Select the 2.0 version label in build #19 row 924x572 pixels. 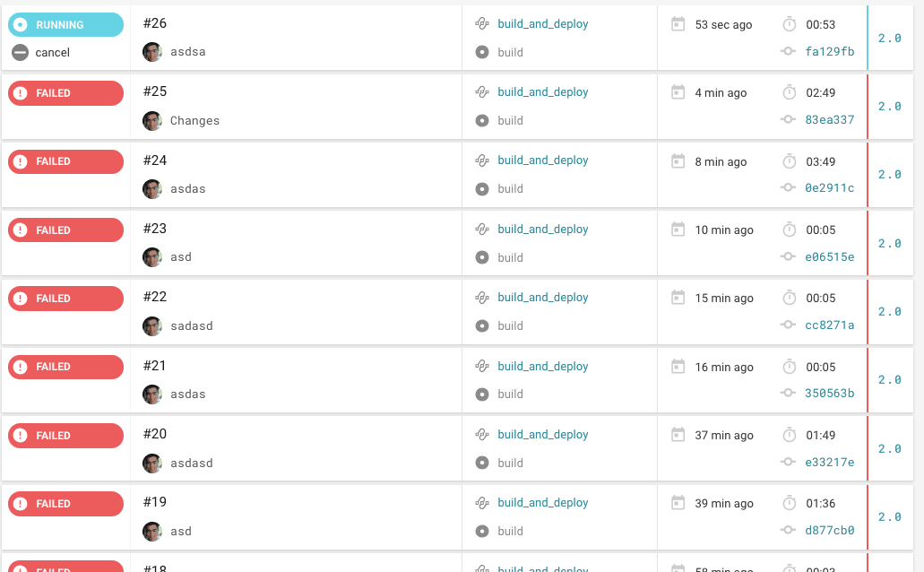(x=889, y=517)
